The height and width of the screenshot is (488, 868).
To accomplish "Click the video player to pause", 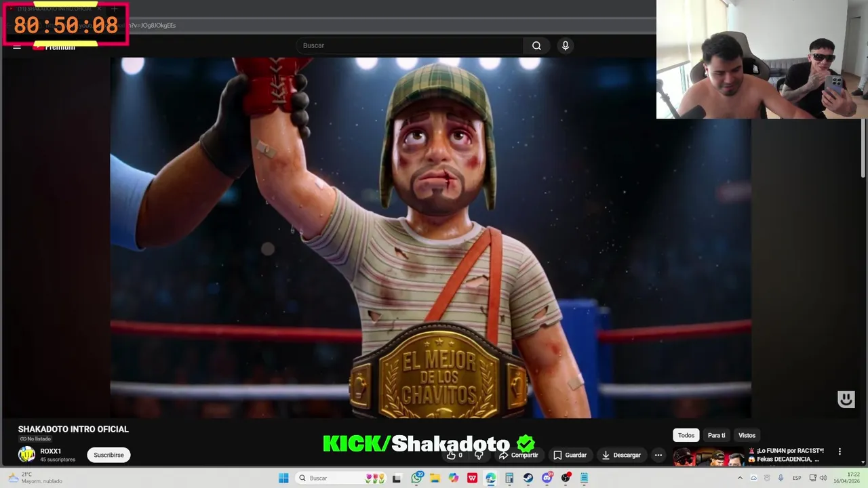I will 431,237.
